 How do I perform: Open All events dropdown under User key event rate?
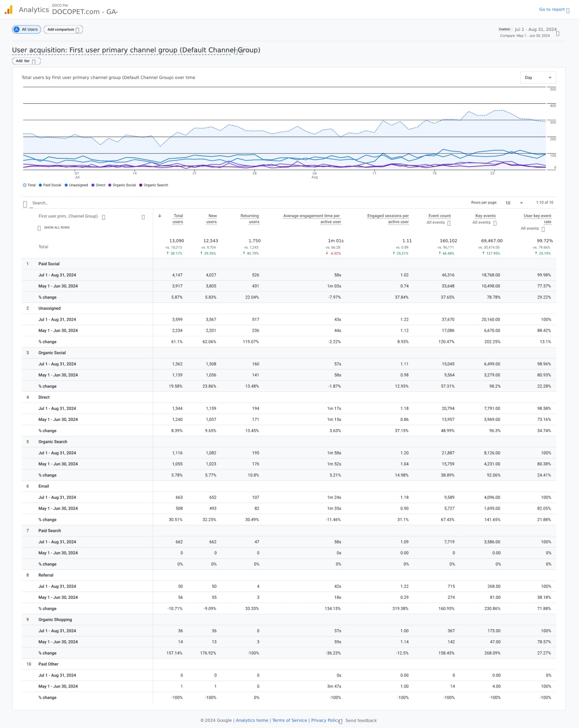533,229
